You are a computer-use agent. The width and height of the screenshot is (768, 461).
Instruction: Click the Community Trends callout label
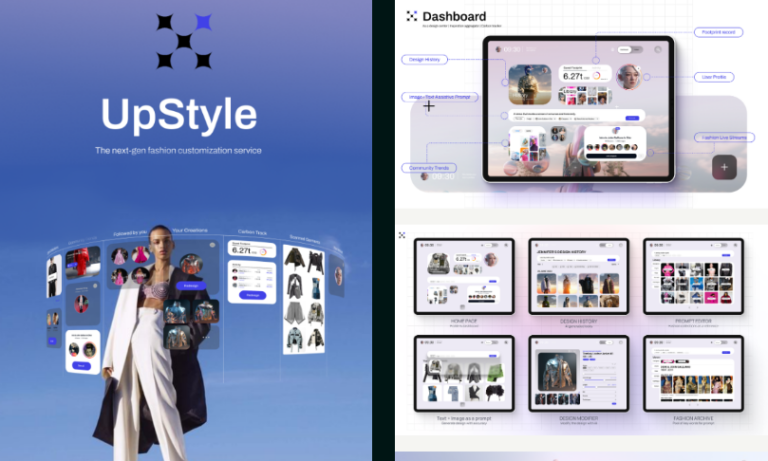pos(429,167)
